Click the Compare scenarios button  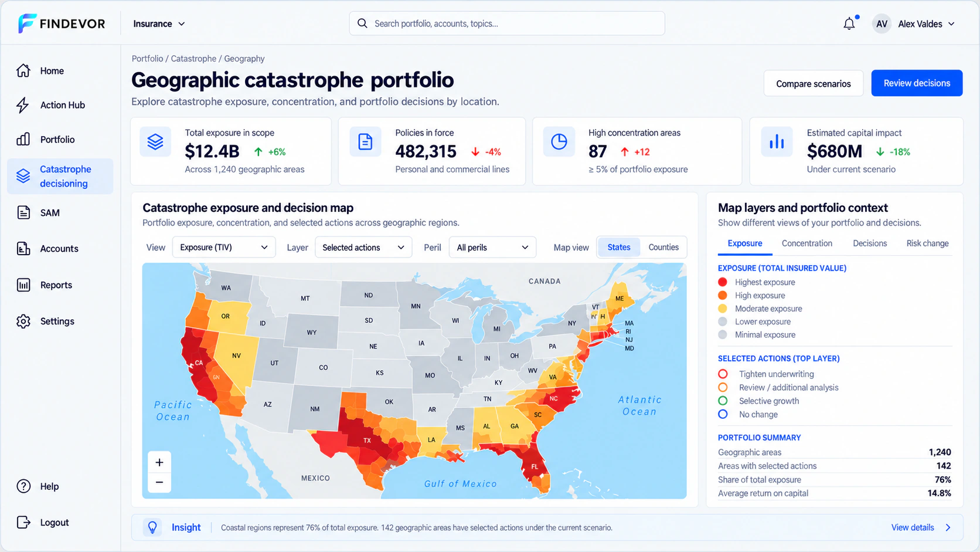[x=814, y=83]
